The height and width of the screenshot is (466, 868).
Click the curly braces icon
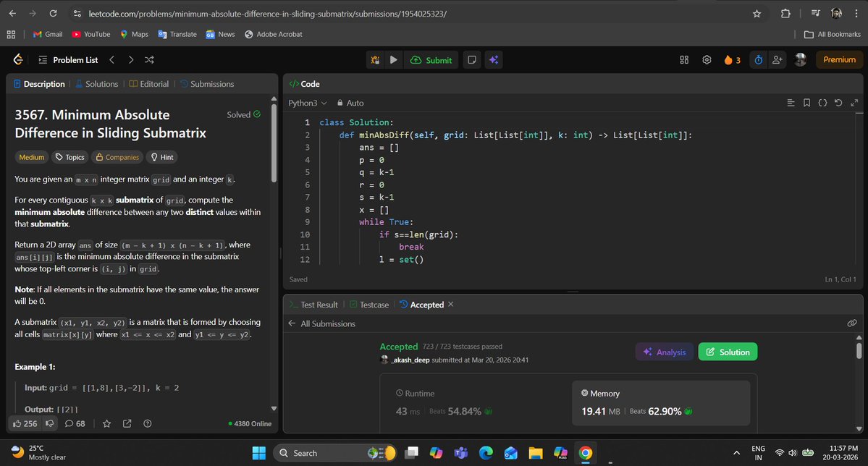pos(822,103)
